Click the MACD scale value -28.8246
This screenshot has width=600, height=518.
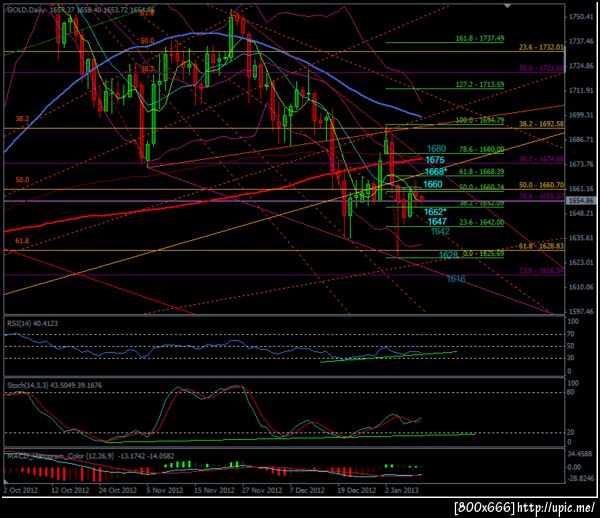point(580,478)
